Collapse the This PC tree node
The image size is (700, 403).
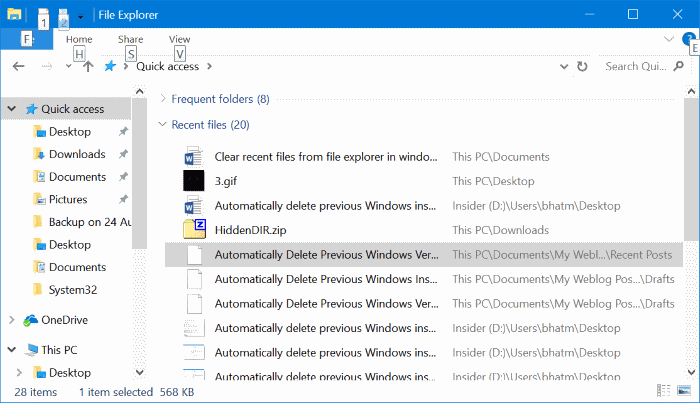[12, 350]
